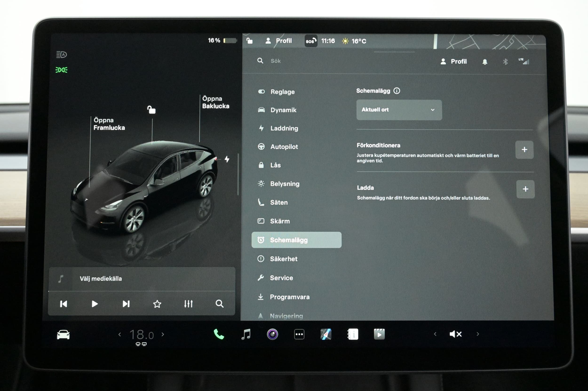This screenshot has width=588, height=391.
Task: Tap the weather 16°C indicator
Action: point(354,41)
